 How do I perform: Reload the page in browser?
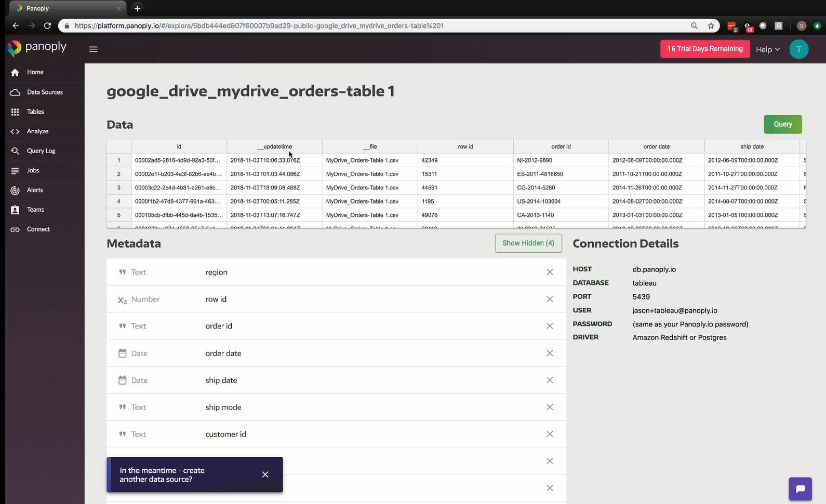click(x=47, y=26)
